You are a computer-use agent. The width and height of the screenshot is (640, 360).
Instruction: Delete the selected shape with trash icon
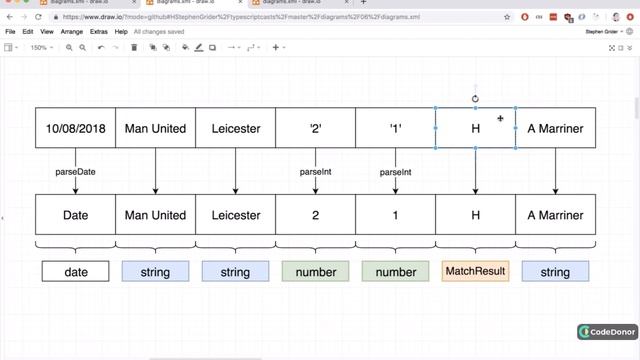(x=134, y=48)
